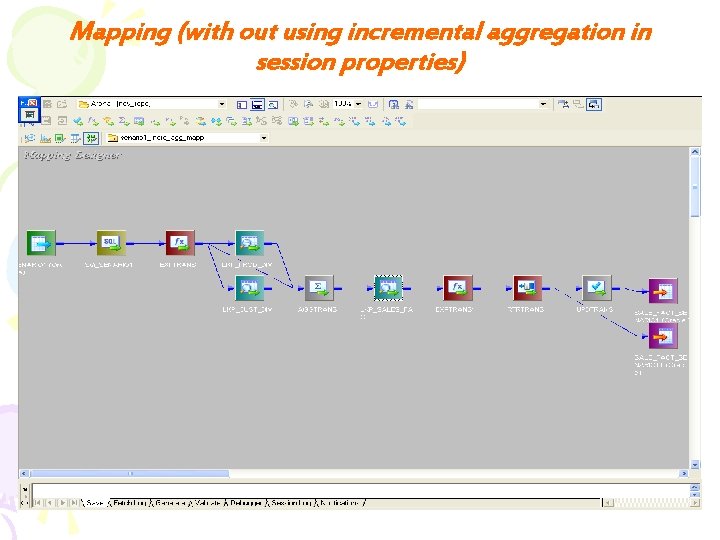Switch to the Debugger output tab
The height and width of the screenshot is (540, 720).
[x=246, y=503]
